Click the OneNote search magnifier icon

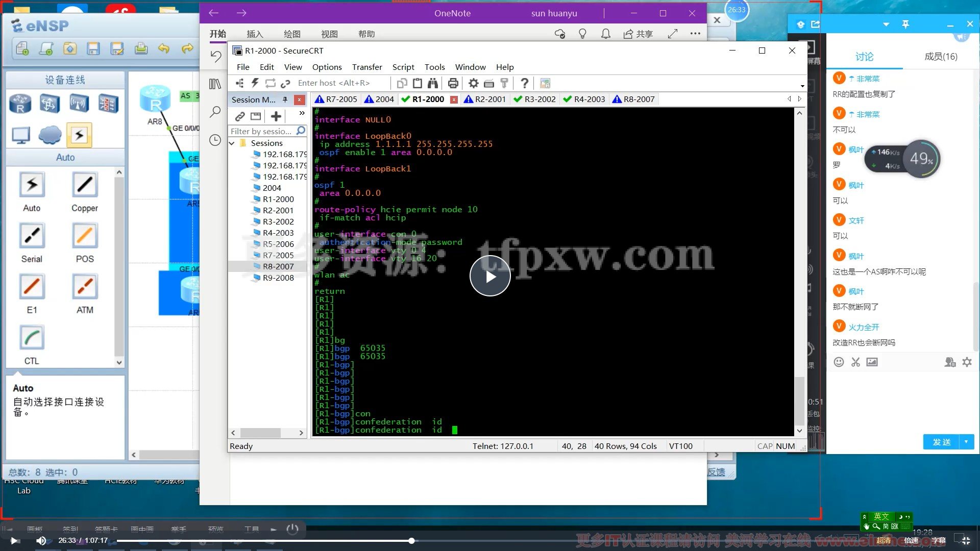tap(215, 112)
